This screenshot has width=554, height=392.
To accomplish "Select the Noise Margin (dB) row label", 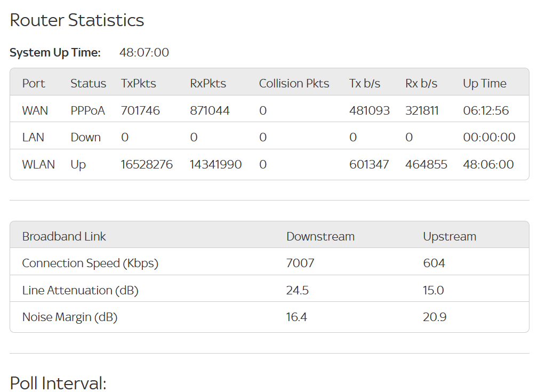I will pyautogui.click(x=70, y=317).
